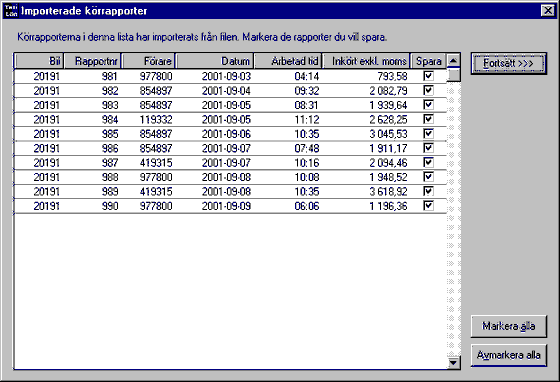Click worked time 08:31
The height and width of the screenshot is (382, 560).
pyautogui.click(x=307, y=105)
